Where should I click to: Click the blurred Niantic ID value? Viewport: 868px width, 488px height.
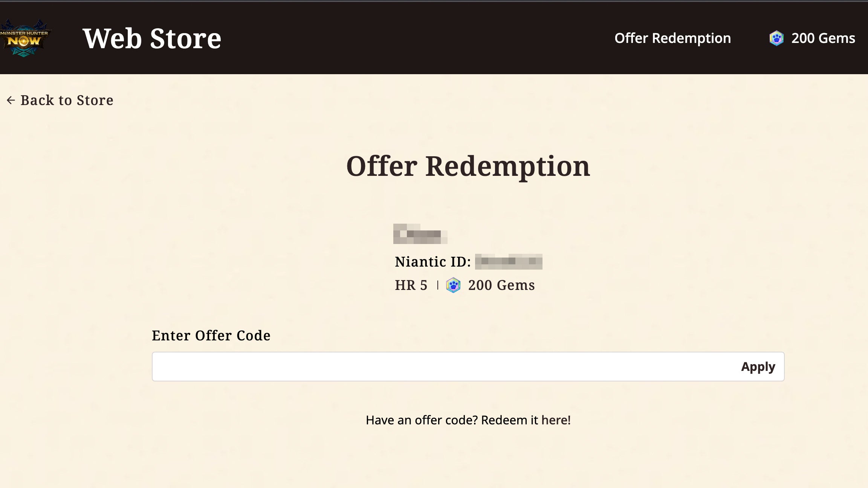pyautogui.click(x=509, y=262)
